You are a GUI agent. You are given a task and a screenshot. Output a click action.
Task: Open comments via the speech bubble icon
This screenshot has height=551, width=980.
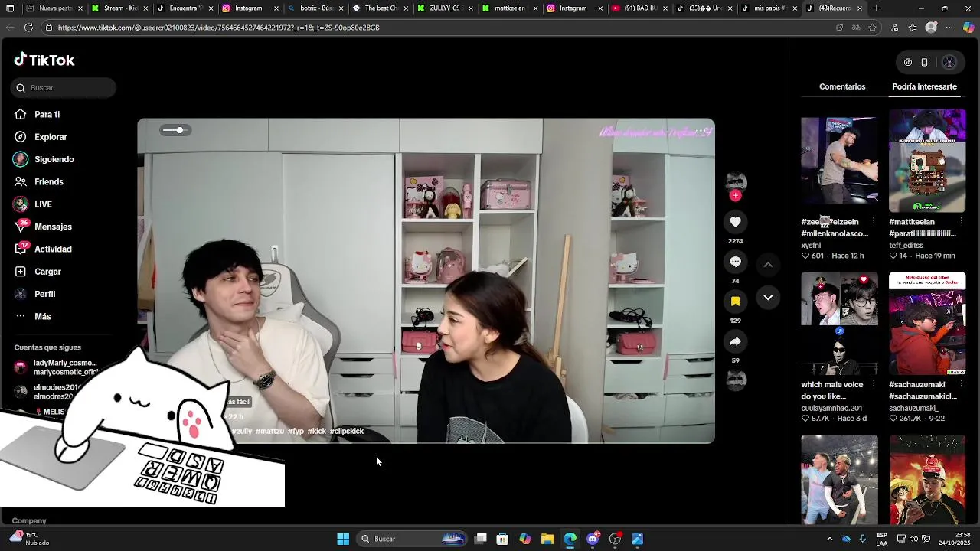click(735, 262)
